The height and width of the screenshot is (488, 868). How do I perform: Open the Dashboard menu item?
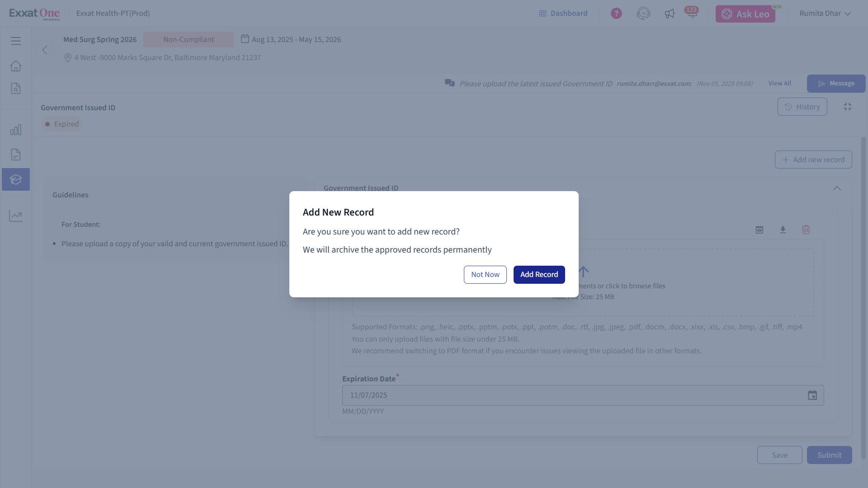click(x=563, y=14)
